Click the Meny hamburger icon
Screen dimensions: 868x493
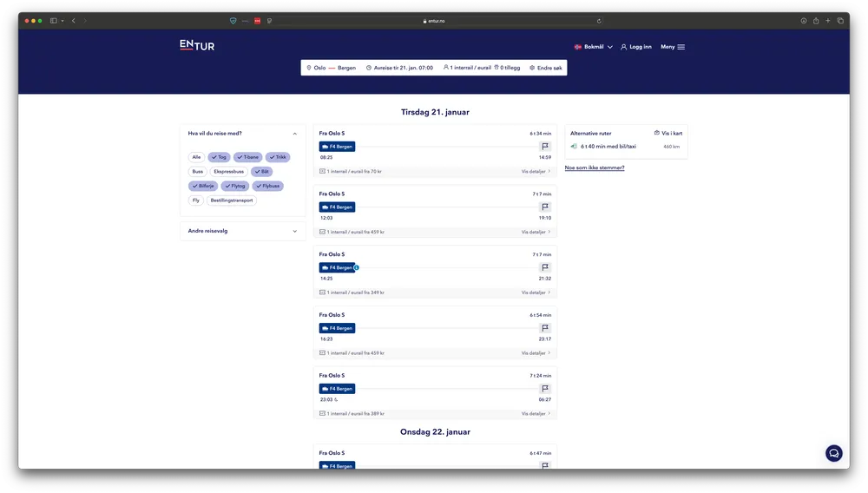pos(681,47)
